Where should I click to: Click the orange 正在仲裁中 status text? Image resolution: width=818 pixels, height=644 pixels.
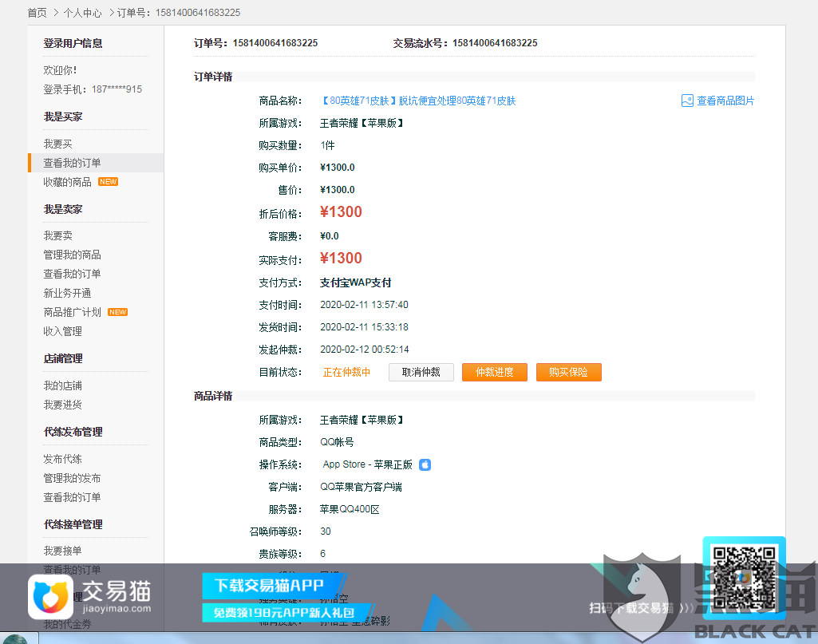click(x=346, y=373)
